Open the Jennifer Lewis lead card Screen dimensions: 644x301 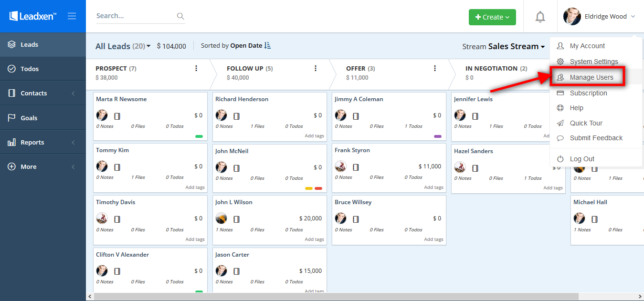[508, 116]
